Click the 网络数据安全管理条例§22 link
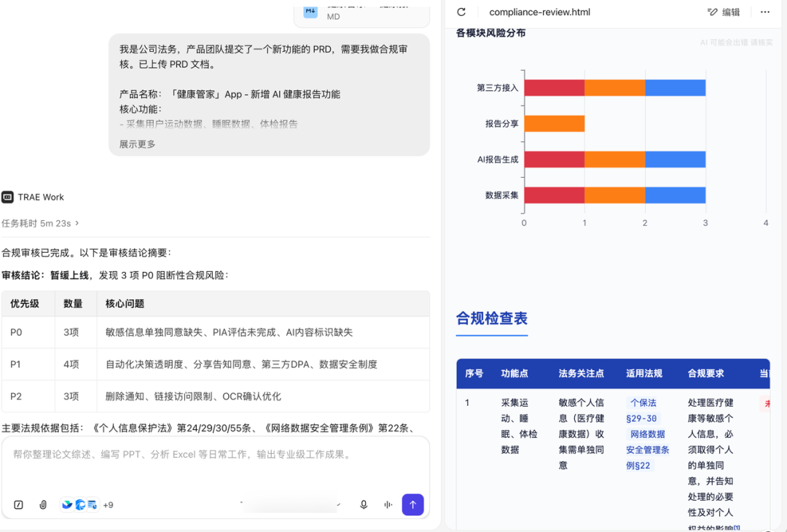The image size is (787, 532). (648, 450)
